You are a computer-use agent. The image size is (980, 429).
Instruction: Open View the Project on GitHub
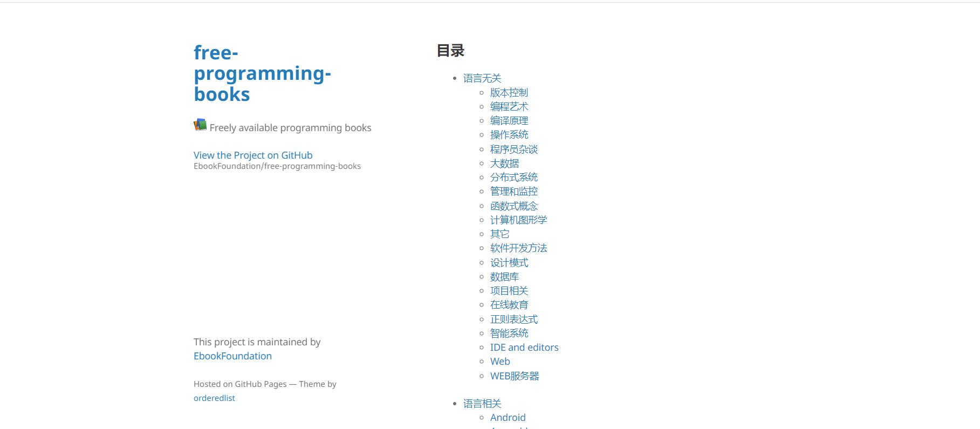tap(253, 155)
